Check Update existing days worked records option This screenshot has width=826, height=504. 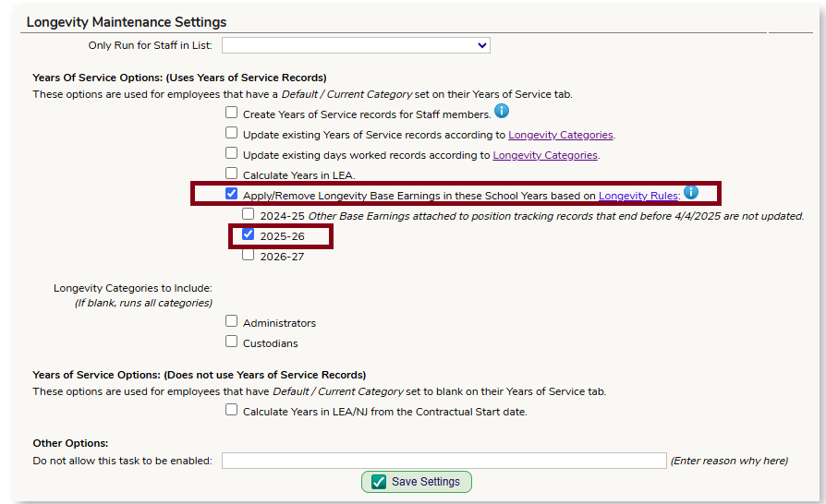click(x=231, y=153)
